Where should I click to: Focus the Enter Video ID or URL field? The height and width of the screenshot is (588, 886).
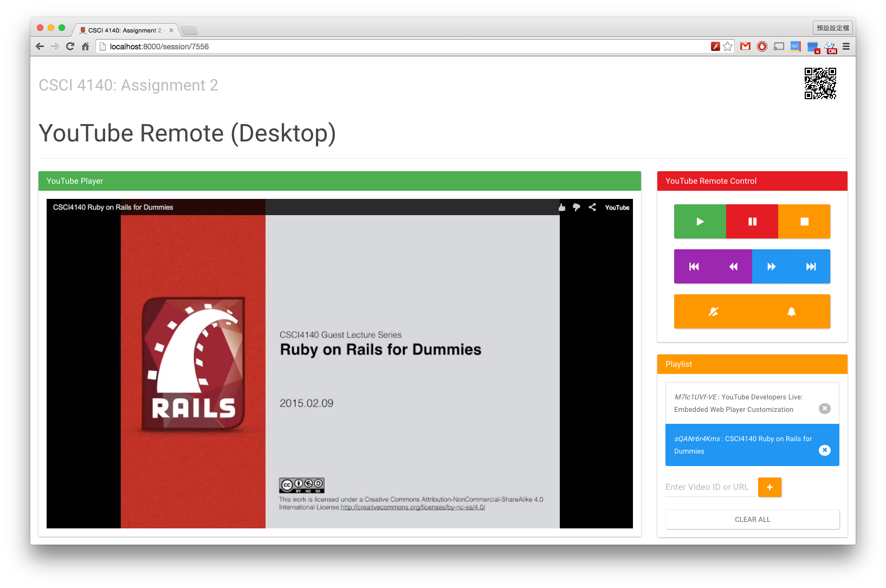(710, 487)
